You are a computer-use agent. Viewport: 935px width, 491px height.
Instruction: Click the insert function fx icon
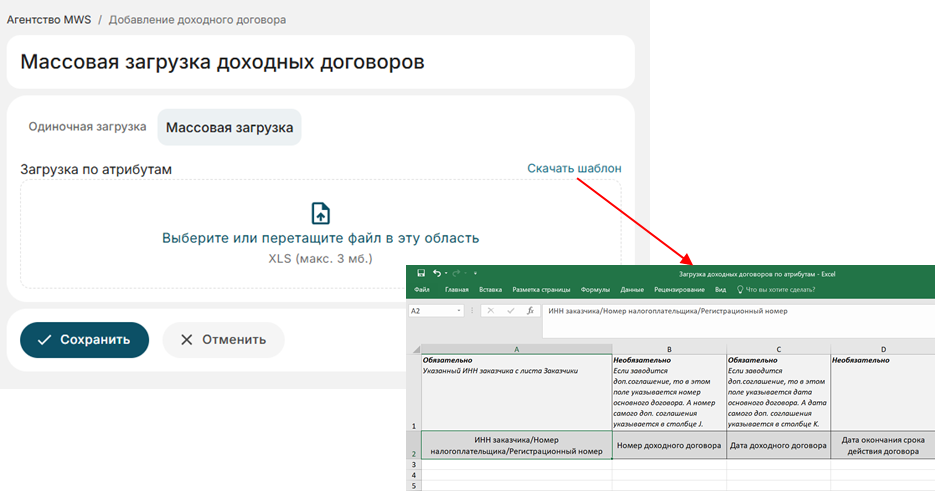(x=530, y=311)
